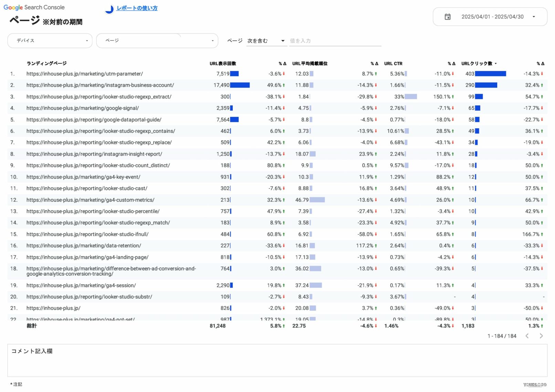Click the blue click bar for utm-parameter row
This screenshot has height=392, width=555.
tap(490, 74)
